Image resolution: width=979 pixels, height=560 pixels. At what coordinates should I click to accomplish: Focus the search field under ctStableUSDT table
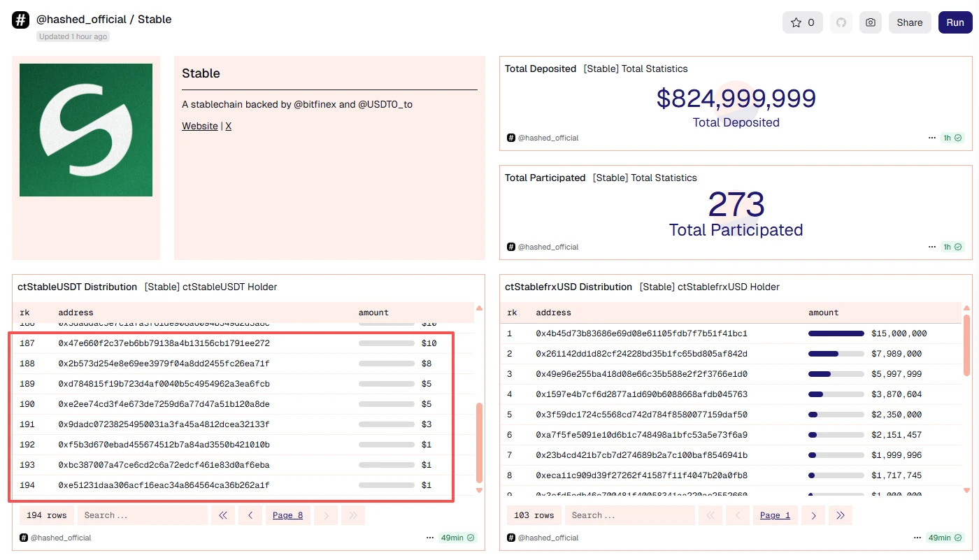[x=142, y=515]
